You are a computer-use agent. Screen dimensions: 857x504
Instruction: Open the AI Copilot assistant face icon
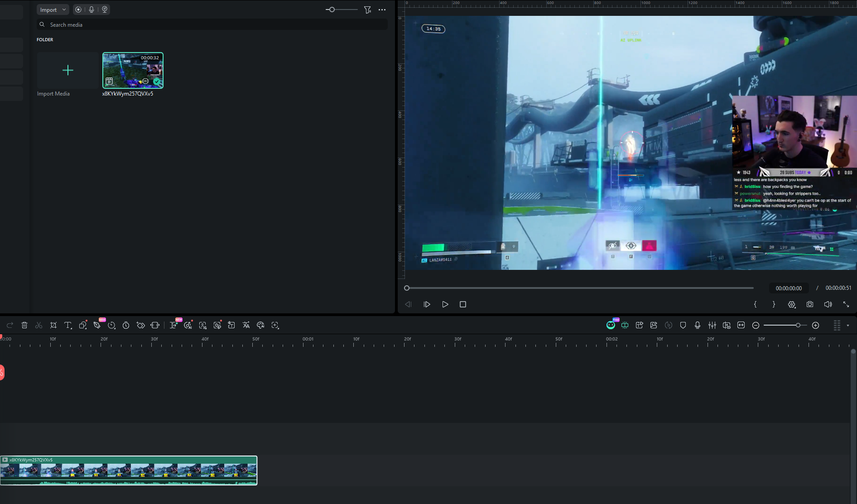(611, 325)
